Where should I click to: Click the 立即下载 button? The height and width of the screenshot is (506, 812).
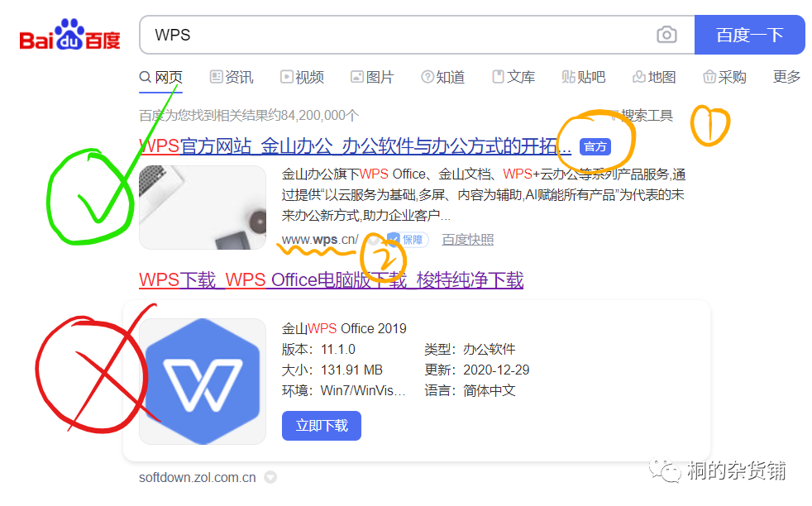322,426
